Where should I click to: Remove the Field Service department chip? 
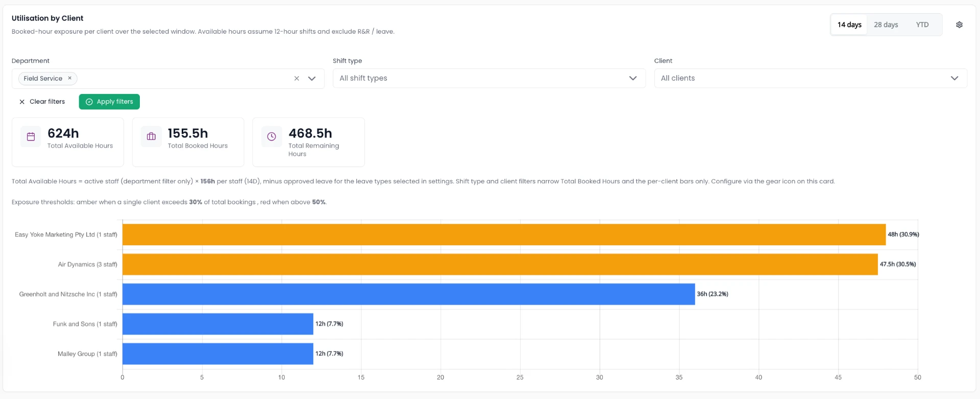[x=70, y=78]
